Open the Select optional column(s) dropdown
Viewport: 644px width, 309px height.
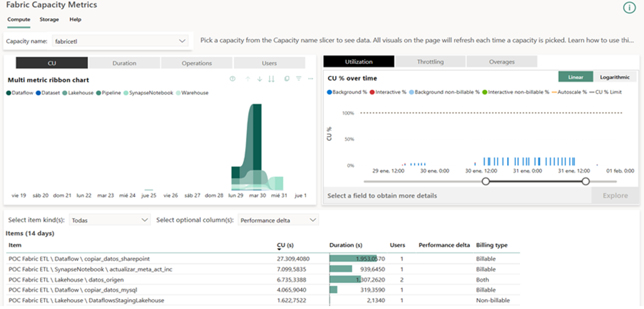(312, 220)
